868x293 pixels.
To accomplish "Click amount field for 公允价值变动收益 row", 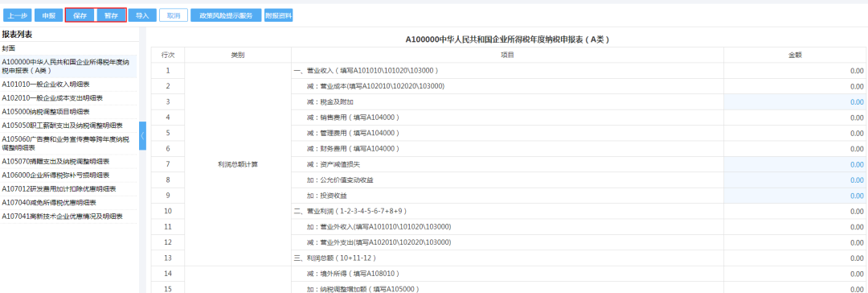I will pos(796,180).
